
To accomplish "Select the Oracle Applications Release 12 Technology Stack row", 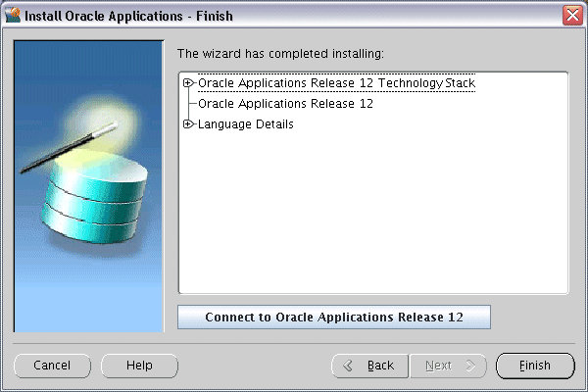I will [336, 83].
